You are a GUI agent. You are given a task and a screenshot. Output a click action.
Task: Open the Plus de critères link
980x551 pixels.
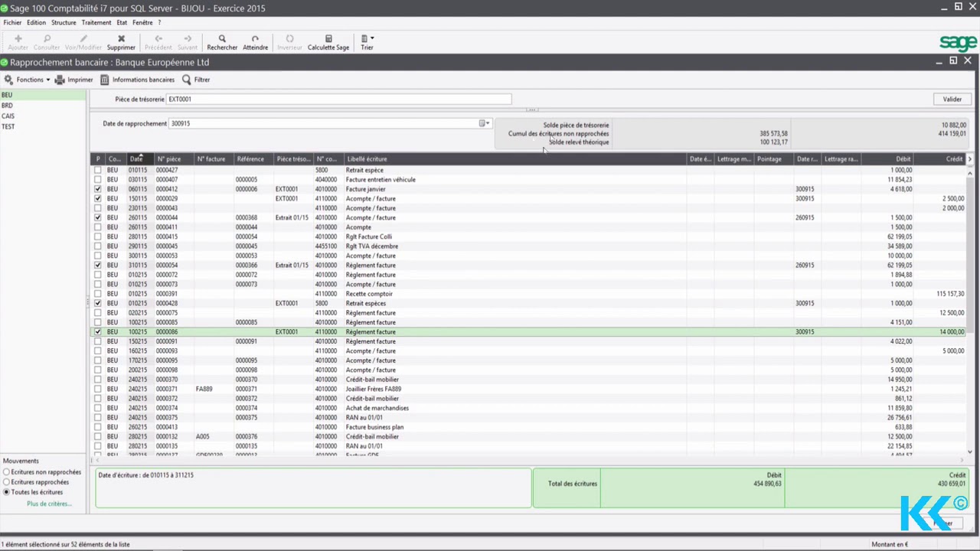coord(49,504)
